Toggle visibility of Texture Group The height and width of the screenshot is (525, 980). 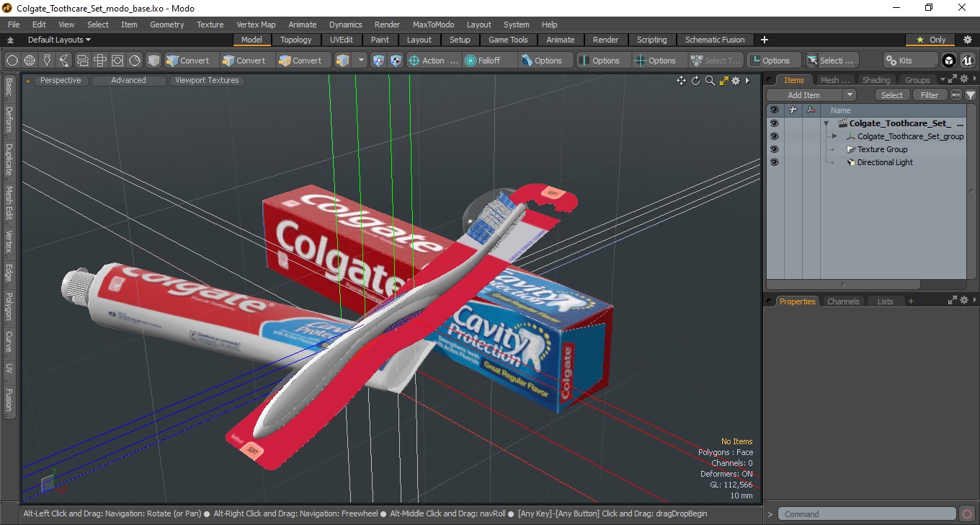pos(774,149)
